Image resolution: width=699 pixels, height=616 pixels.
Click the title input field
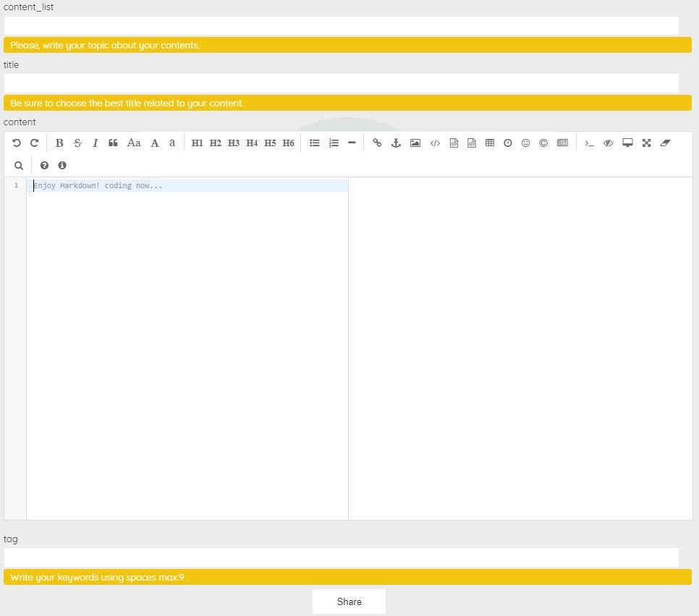click(x=342, y=83)
